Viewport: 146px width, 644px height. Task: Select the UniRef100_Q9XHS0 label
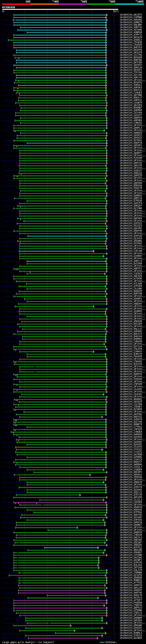[x=131, y=65]
